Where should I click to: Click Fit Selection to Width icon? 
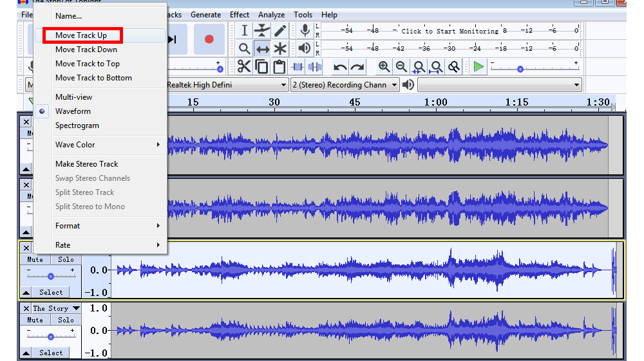419,66
